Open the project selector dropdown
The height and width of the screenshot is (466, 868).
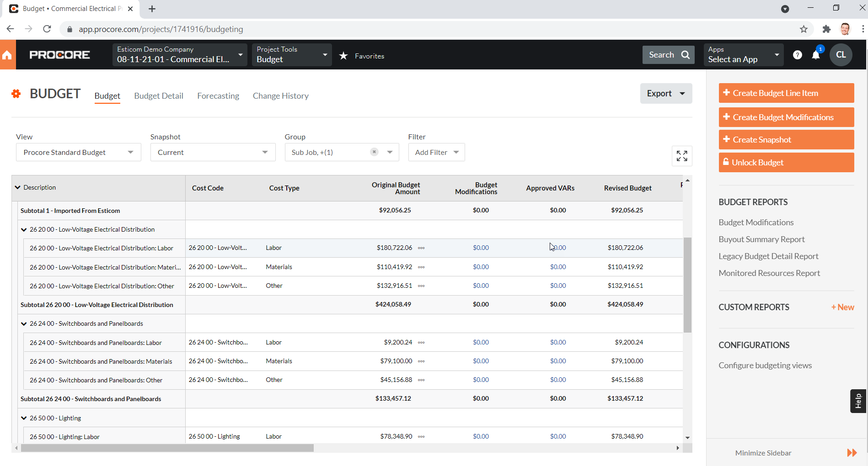(180, 55)
